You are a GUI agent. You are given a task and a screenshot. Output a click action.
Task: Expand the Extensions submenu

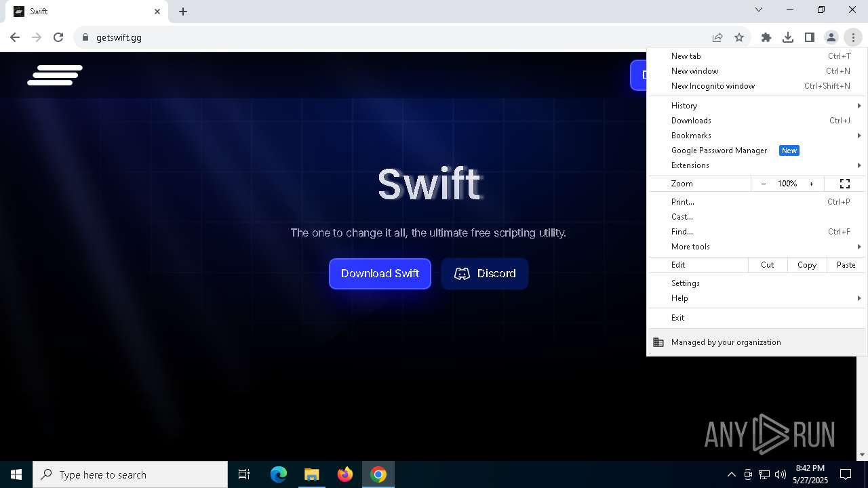[757, 165]
